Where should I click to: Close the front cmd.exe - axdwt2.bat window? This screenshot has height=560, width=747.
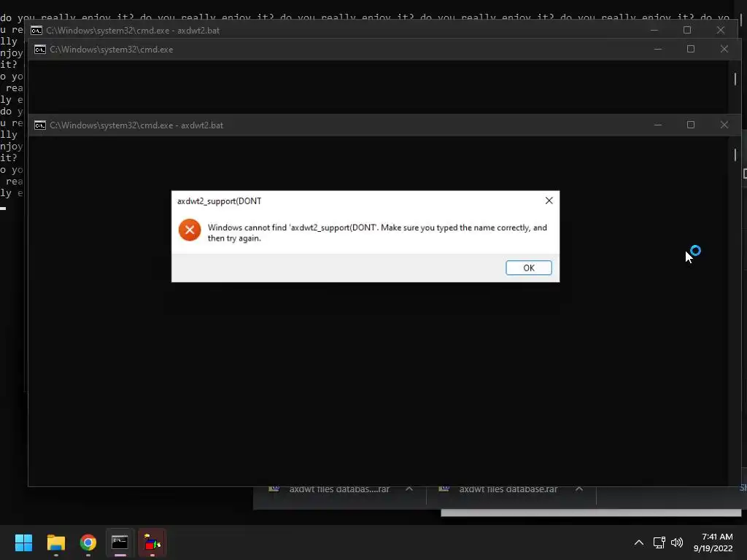coord(724,125)
